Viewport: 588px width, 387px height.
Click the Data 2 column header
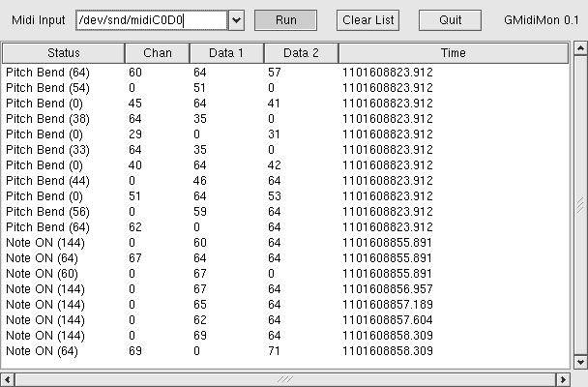pos(301,53)
